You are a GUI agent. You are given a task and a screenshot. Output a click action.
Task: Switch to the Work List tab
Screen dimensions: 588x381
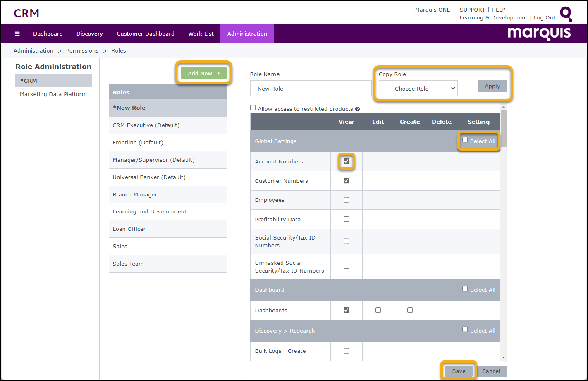coord(201,34)
